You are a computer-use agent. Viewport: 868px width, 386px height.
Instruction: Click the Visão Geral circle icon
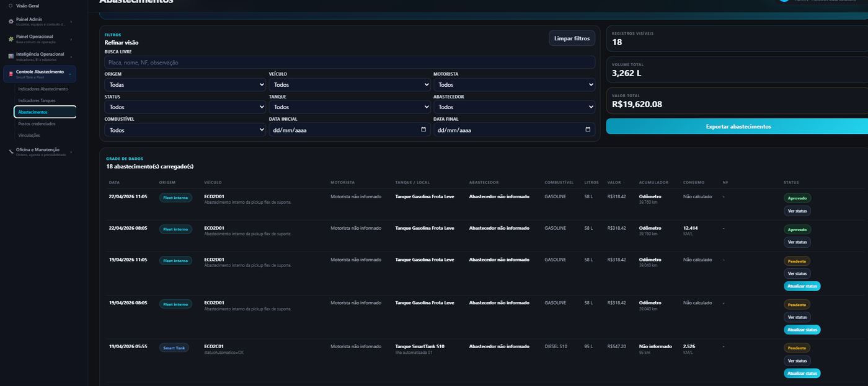tap(11, 6)
